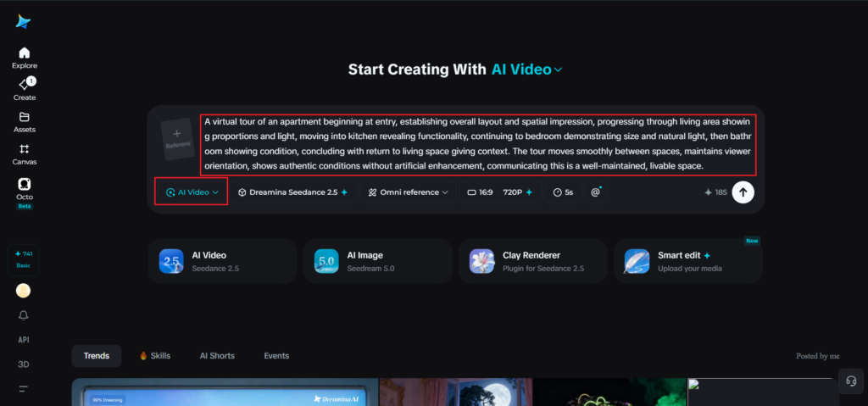Open the Canvas tool in sidebar
The width and height of the screenshot is (868, 406).
(25, 154)
